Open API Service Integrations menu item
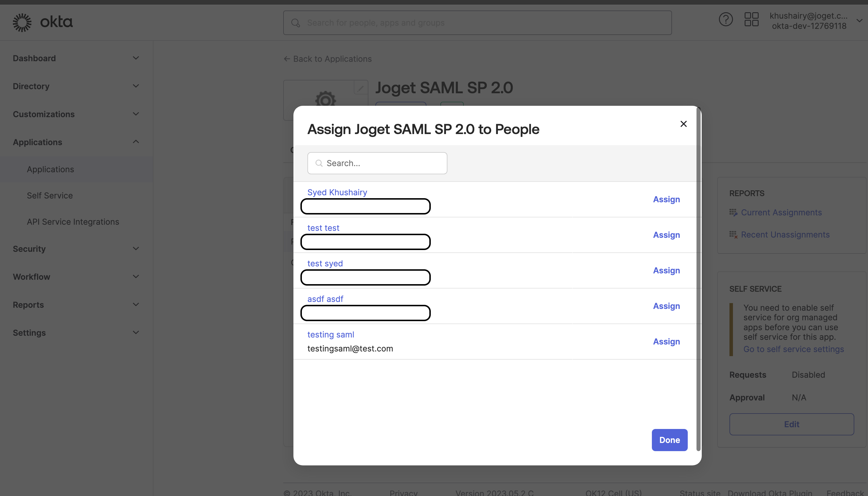 [73, 222]
